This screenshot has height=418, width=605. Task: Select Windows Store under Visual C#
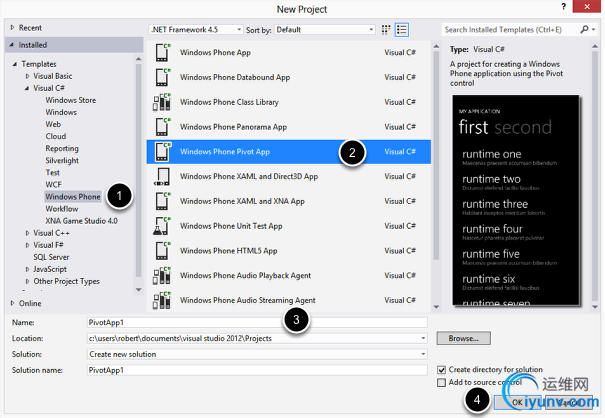[x=71, y=100]
